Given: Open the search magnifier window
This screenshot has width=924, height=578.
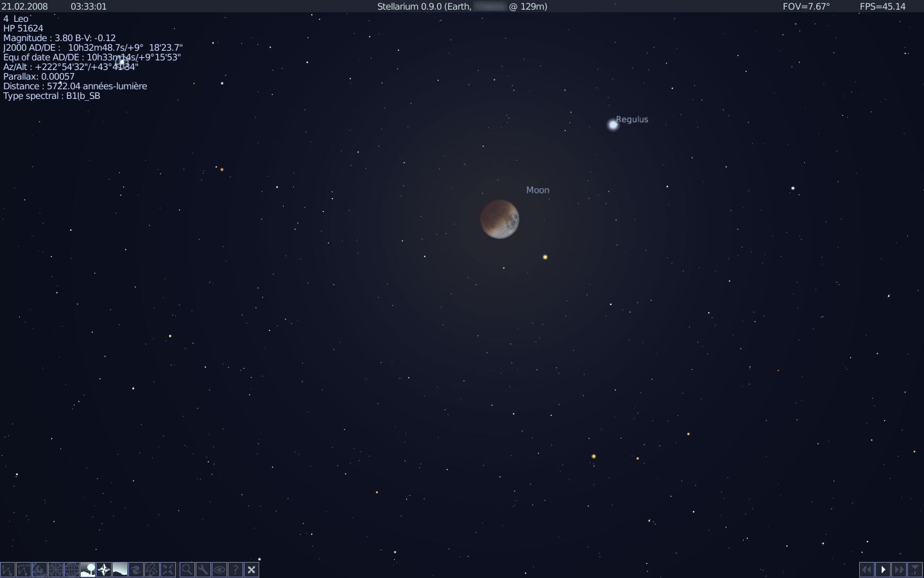Looking at the screenshot, I should (187, 570).
